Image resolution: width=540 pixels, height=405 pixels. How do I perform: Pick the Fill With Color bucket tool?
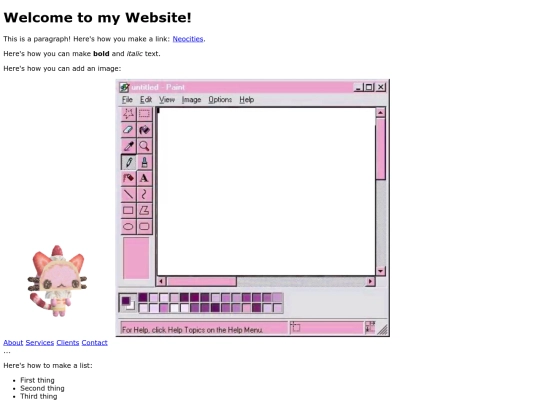pyautogui.click(x=144, y=130)
